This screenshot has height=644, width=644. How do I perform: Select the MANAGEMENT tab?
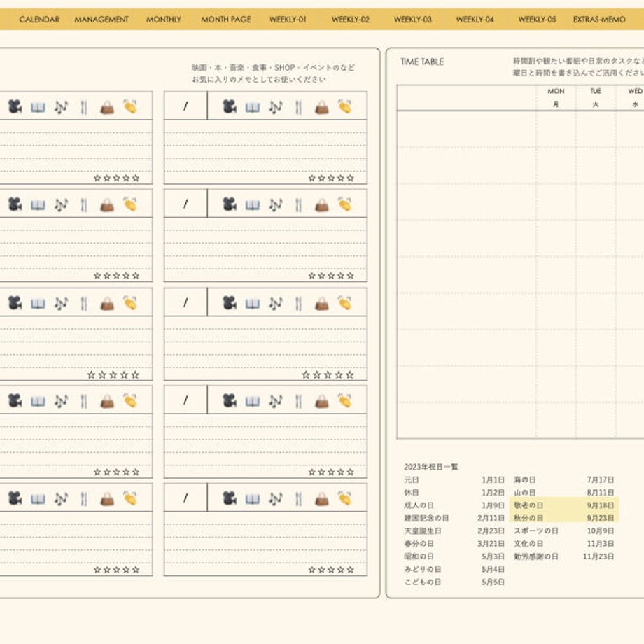click(x=101, y=20)
